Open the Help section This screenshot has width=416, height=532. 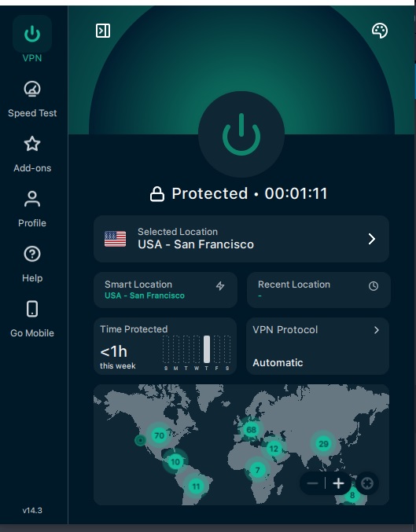pyautogui.click(x=32, y=264)
